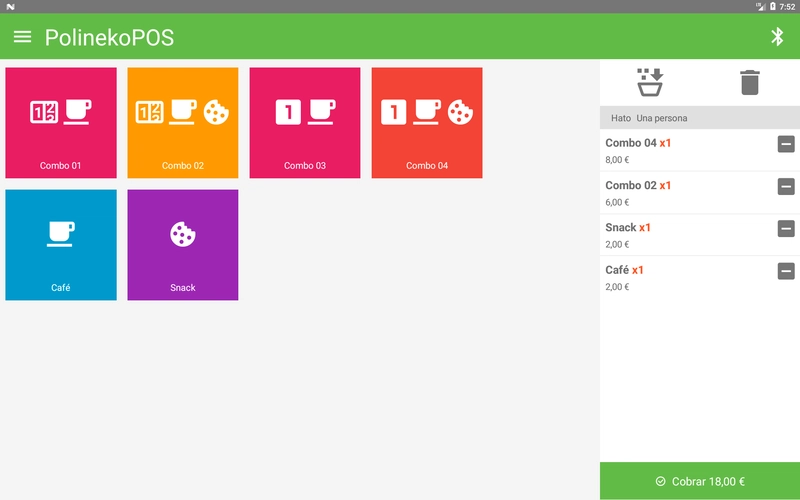Image resolution: width=800 pixels, height=500 pixels.
Task: Select the Combo 04 product tile
Action: click(x=427, y=123)
